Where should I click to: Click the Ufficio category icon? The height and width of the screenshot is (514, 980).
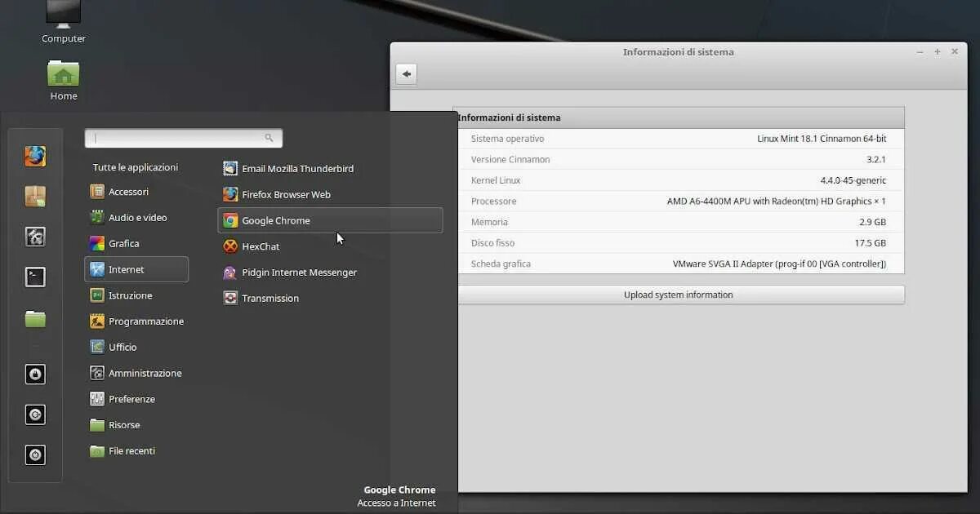pyautogui.click(x=97, y=347)
